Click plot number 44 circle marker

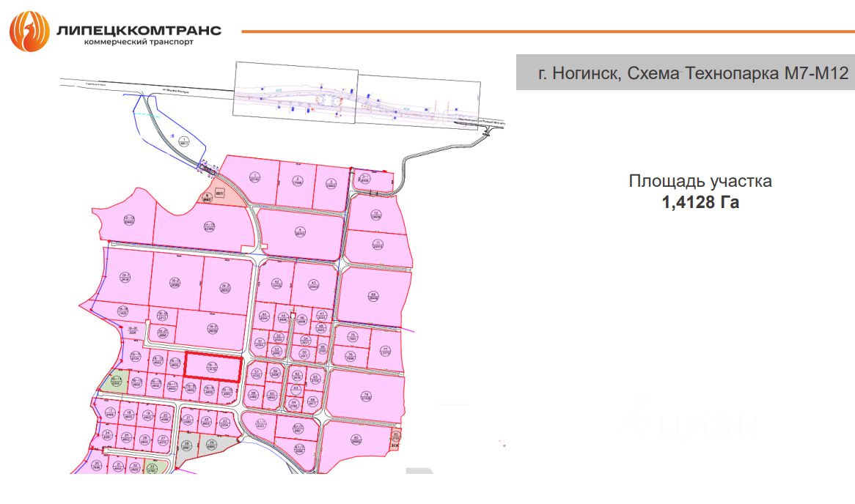click(x=265, y=316)
